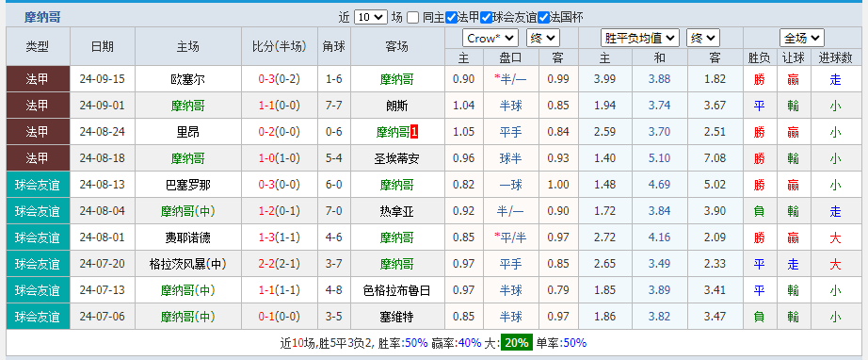Click the 法甲 league tag for 24-09-15
Viewport: 868px width, 360px height.
click(38, 79)
